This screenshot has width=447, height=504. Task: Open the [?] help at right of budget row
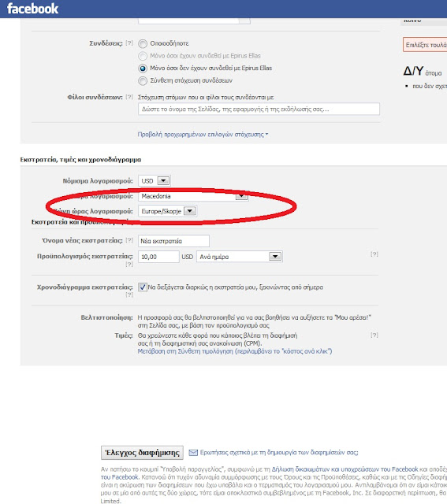coord(374,254)
